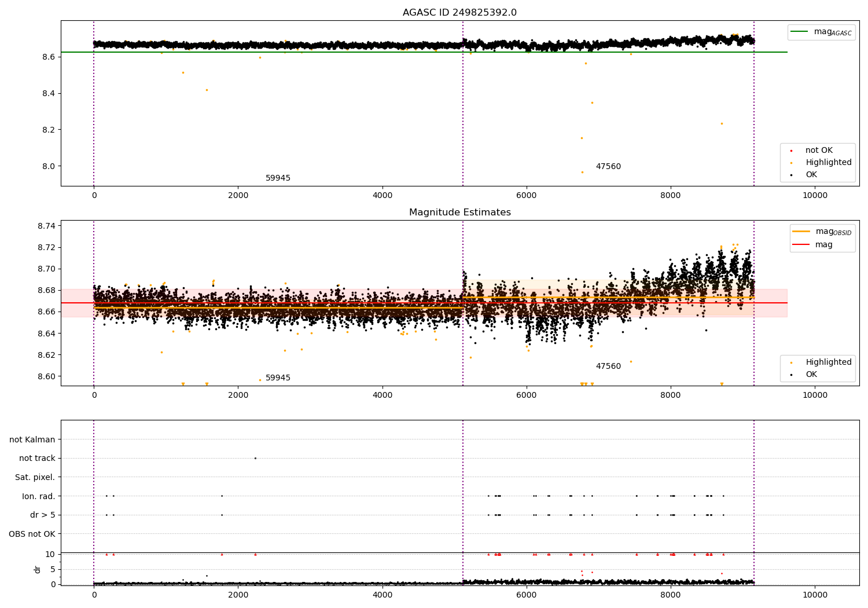Viewport: 868px width, 608px height.
Task: Select the 'not OK' legend entry
Action: [x=819, y=150]
